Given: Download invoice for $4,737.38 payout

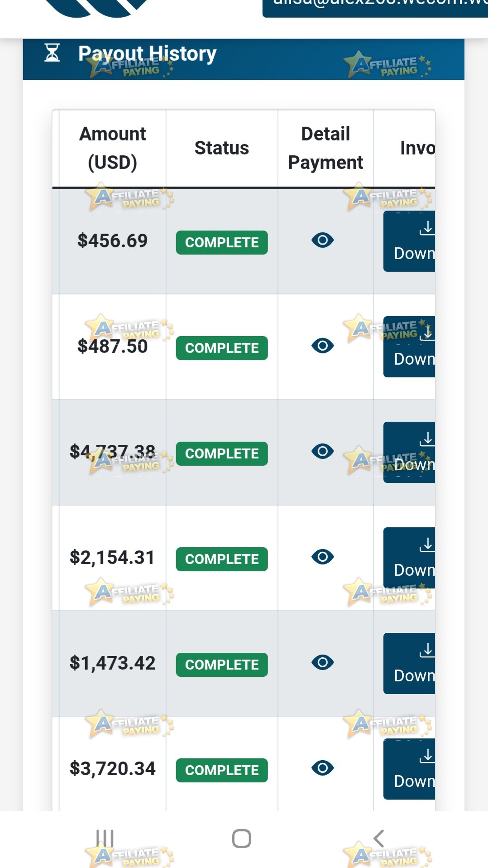Looking at the screenshot, I should [x=409, y=453].
